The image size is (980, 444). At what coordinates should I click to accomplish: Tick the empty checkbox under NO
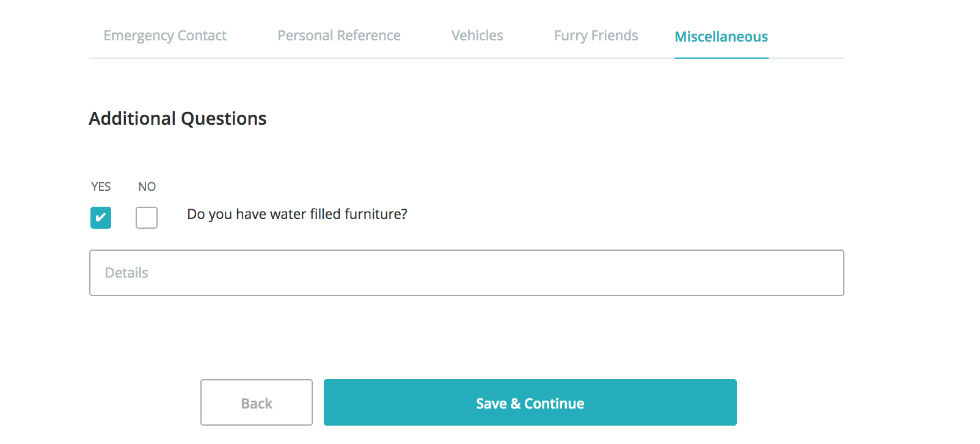click(147, 218)
